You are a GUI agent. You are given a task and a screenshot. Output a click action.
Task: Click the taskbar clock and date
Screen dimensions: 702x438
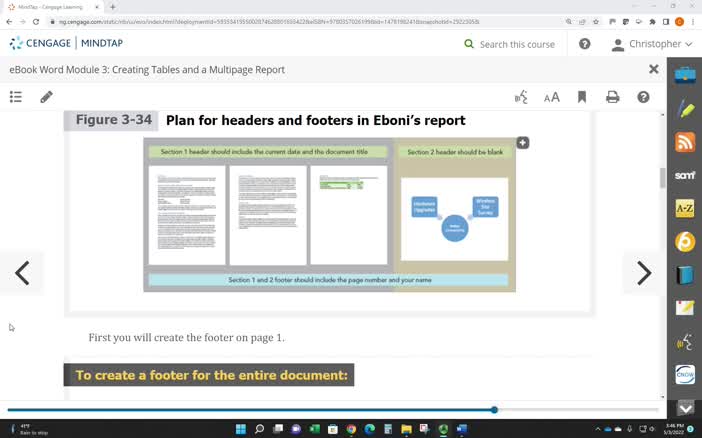(x=674, y=429)
